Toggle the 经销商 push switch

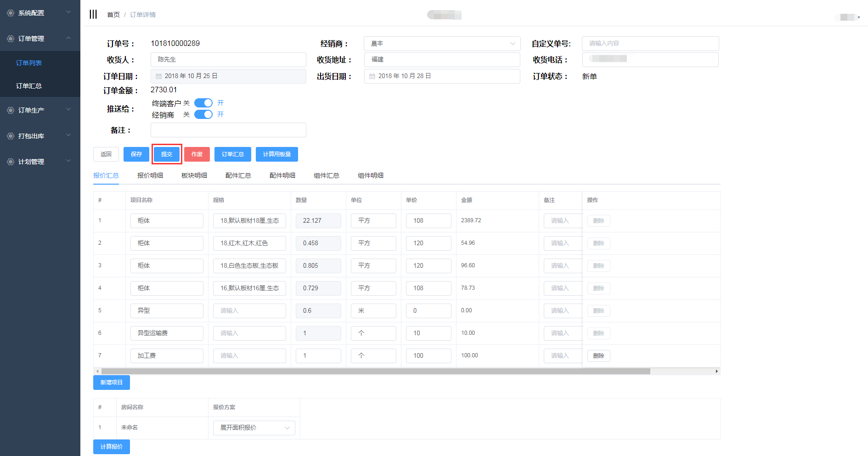203,114
